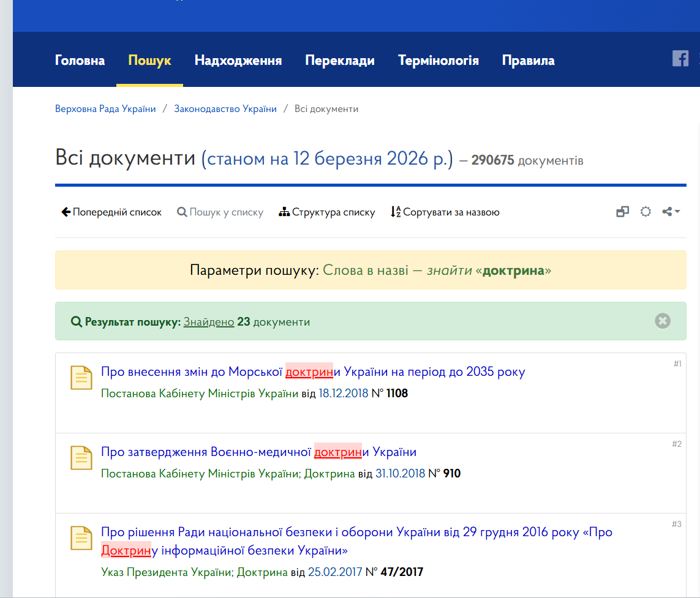Dismiss the search results with the X button
The image size is (700, 598).
[662, 320]
